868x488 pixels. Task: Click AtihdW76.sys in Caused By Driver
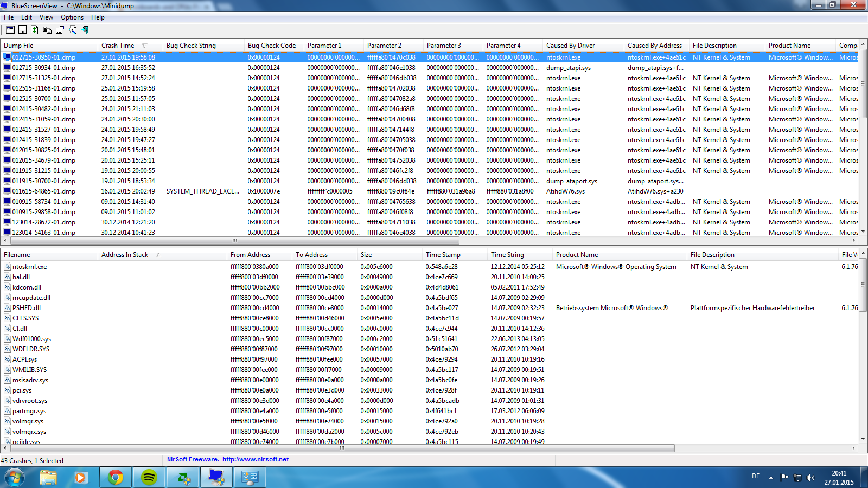[566, 191]
